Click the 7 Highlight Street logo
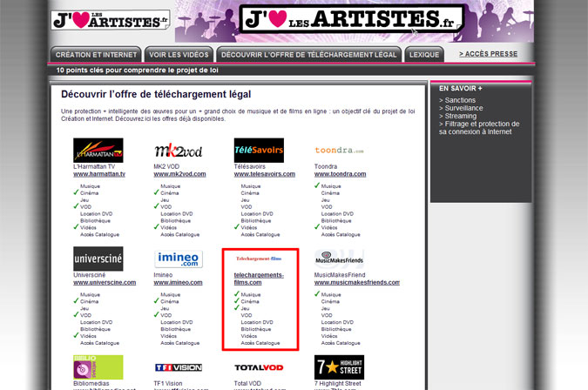Screen dimensions: 588x390 (340, 367)
